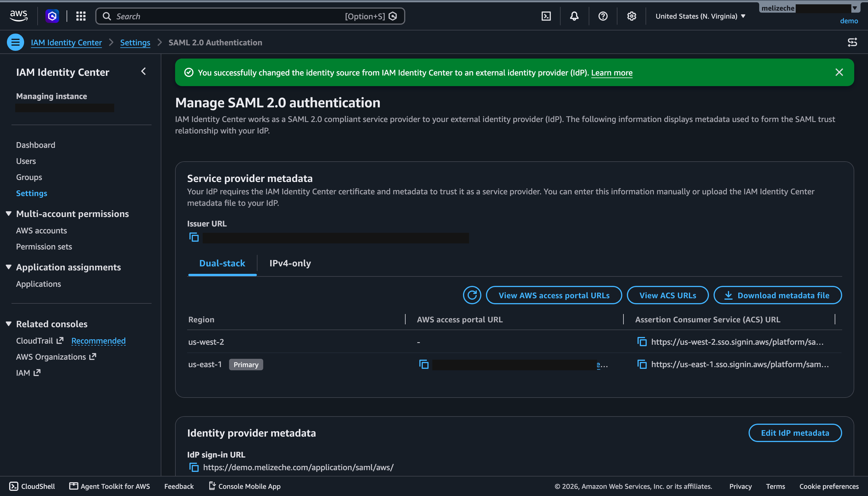This screenshot has height=496, width=868.
Task: Click View ACS URLs button
Action: [668, 295]
